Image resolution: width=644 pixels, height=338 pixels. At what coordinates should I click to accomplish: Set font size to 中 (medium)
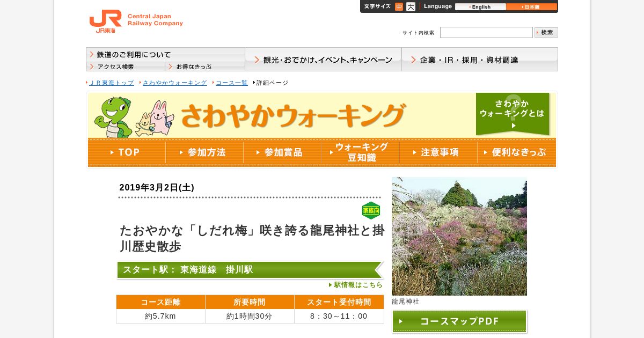399,6
